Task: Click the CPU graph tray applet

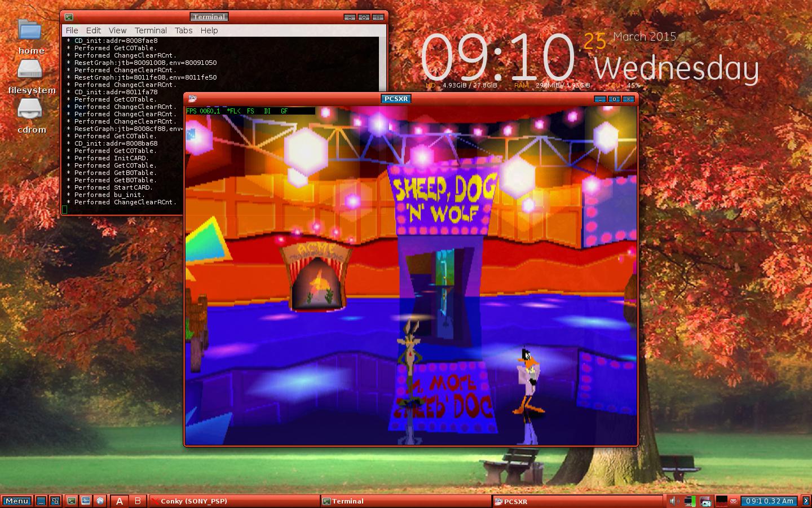Action: coord(722,501)
